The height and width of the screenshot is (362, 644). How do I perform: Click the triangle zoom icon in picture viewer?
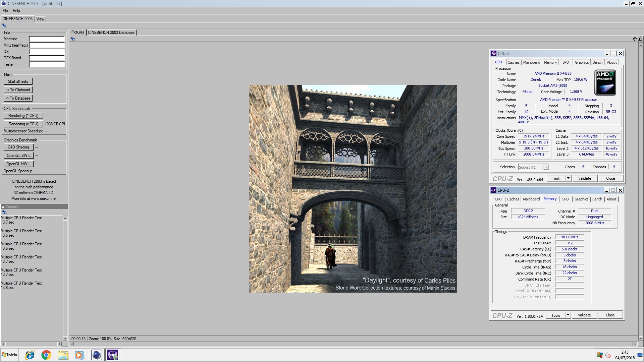point(640,39)
